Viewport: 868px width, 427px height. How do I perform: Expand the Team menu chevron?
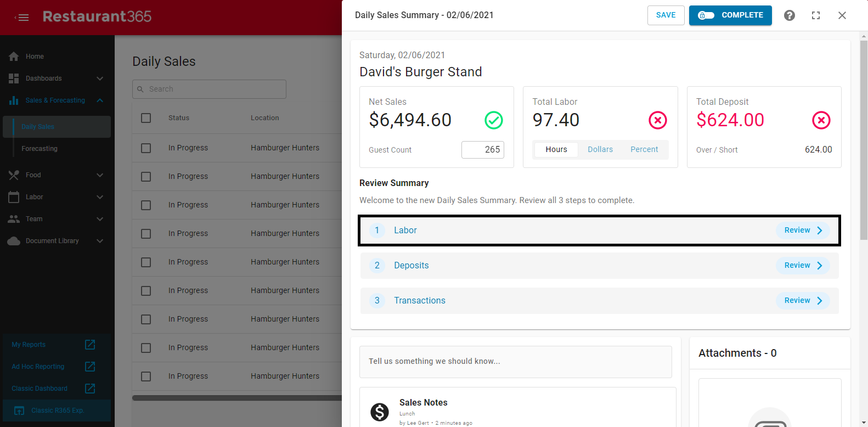click(x=100, y=219)
